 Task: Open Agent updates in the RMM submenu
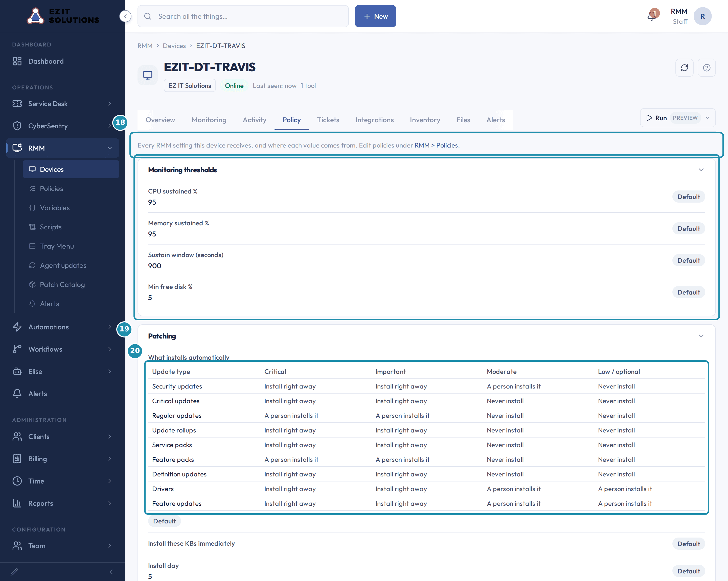click(x=71, y=265)
